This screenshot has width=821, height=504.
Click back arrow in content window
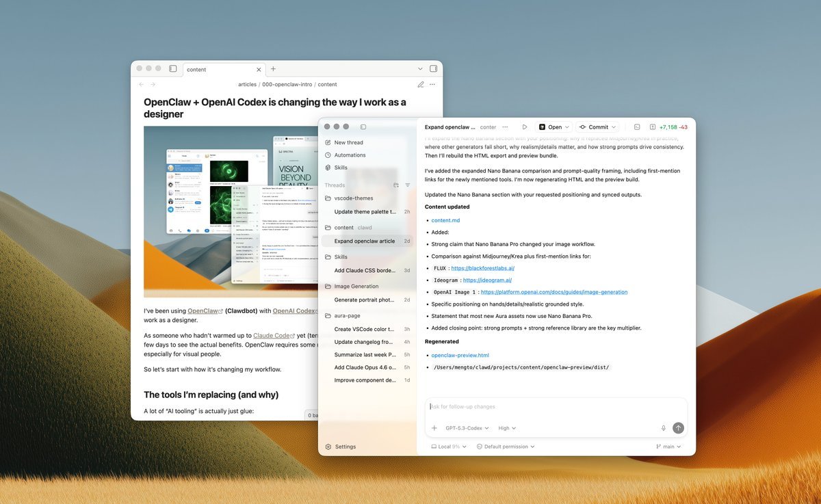[x=141, y=85]
